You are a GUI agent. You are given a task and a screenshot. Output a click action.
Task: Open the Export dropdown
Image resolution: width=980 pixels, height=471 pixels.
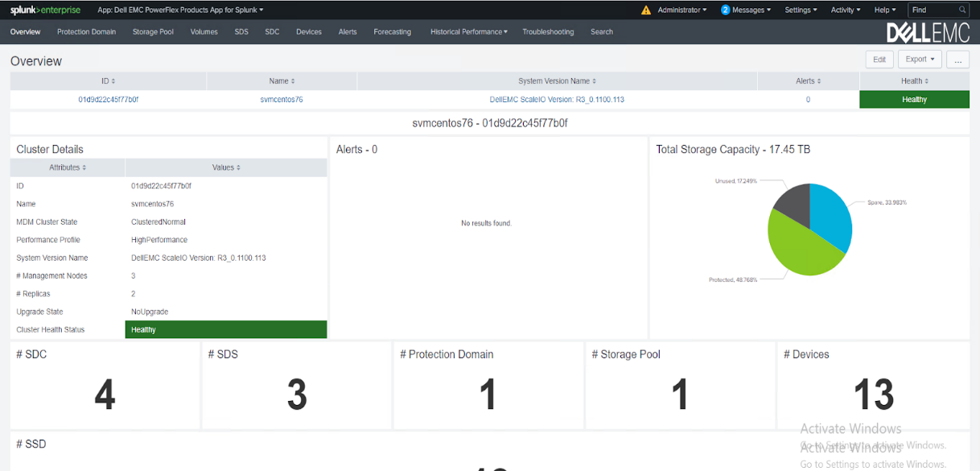(x=919, y=59)
